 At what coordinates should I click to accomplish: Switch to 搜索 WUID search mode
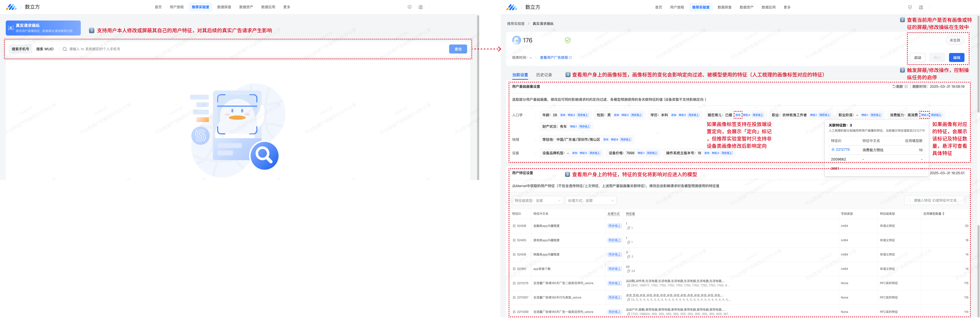45,49
